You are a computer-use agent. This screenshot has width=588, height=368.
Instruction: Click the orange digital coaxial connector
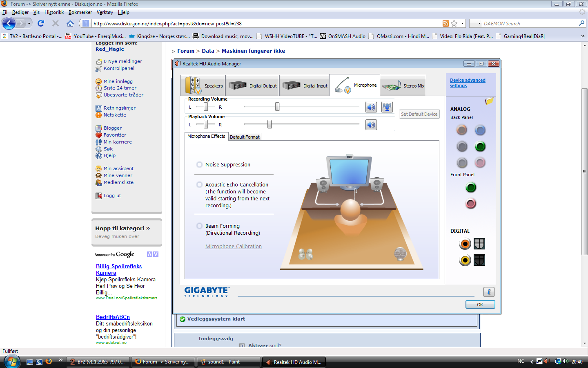[x=465, y=244]
